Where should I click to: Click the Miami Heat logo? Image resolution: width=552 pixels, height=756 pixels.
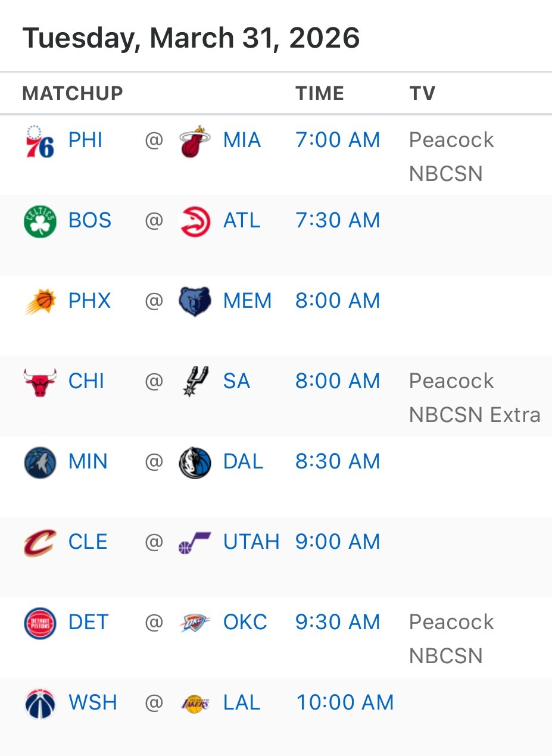[195, 141]
